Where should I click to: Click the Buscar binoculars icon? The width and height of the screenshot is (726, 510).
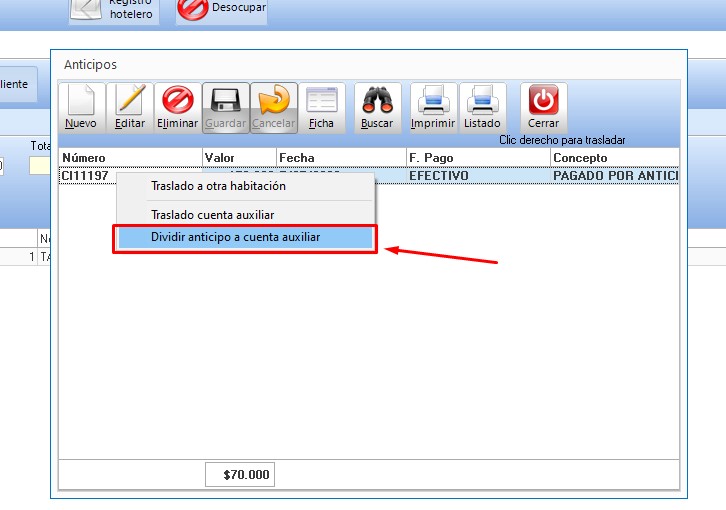[x=377, y=100]
